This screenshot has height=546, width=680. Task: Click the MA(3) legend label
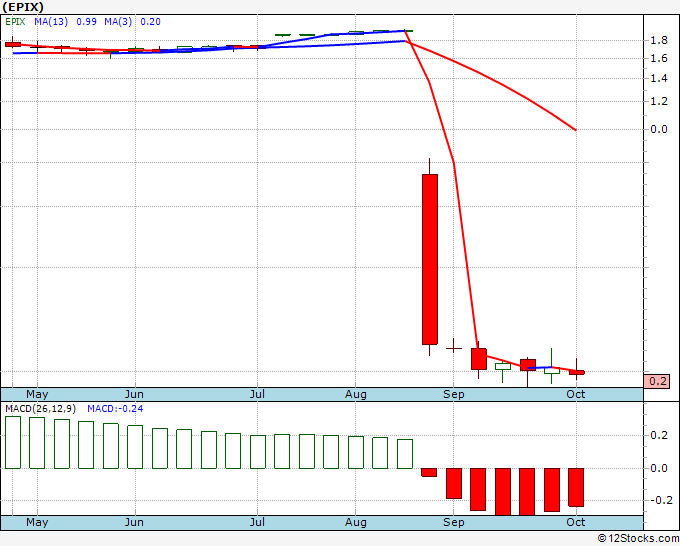click(118, 22)
